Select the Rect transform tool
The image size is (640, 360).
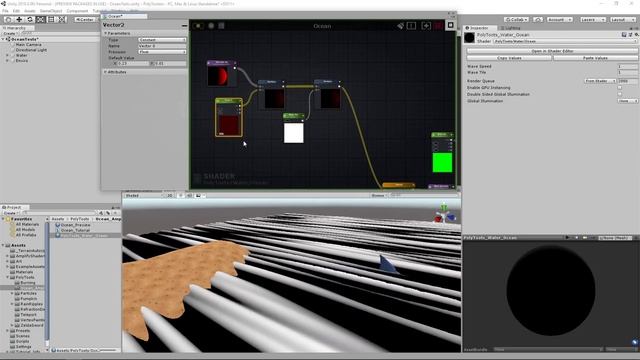point(51,19)
